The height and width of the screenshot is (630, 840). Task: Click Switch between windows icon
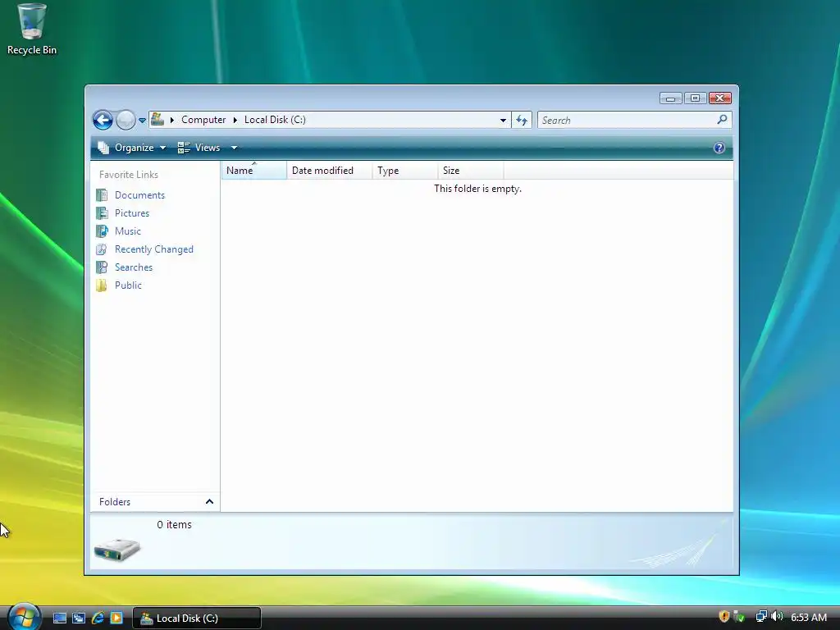point(79,619)
